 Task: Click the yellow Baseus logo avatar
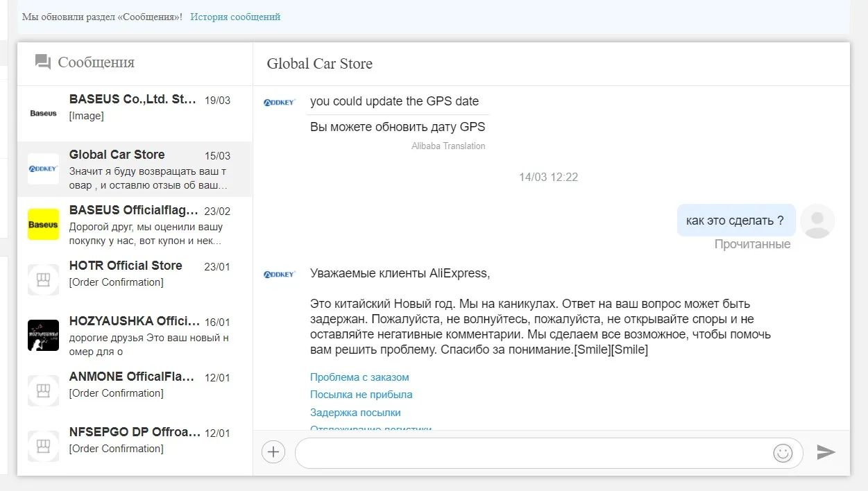click(x=43, y=225)
